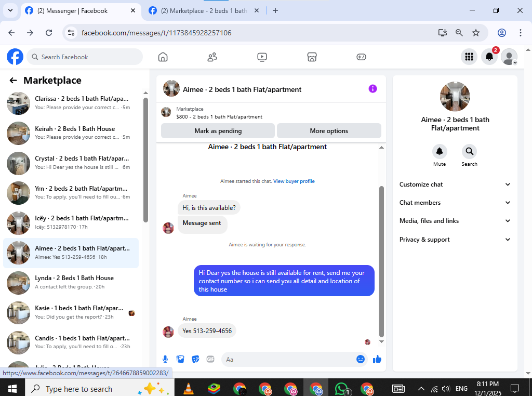Open VLC media player from taskbar
This screenshot has height=396, width=532.
(188, 389)
